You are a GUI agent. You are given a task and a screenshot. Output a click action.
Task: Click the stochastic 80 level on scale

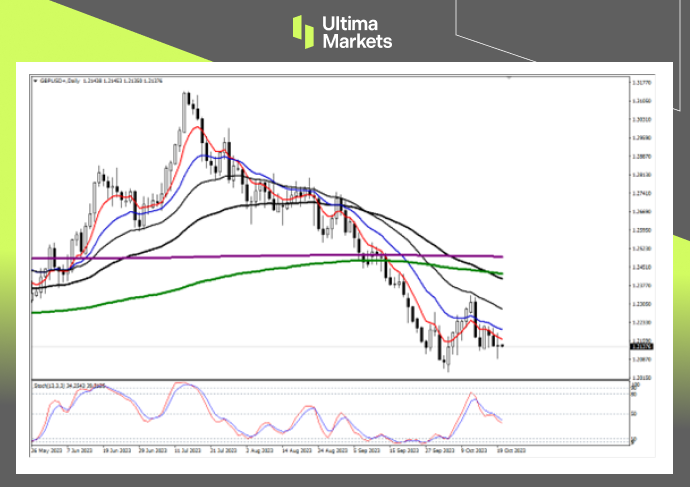[x=636, y=393]
